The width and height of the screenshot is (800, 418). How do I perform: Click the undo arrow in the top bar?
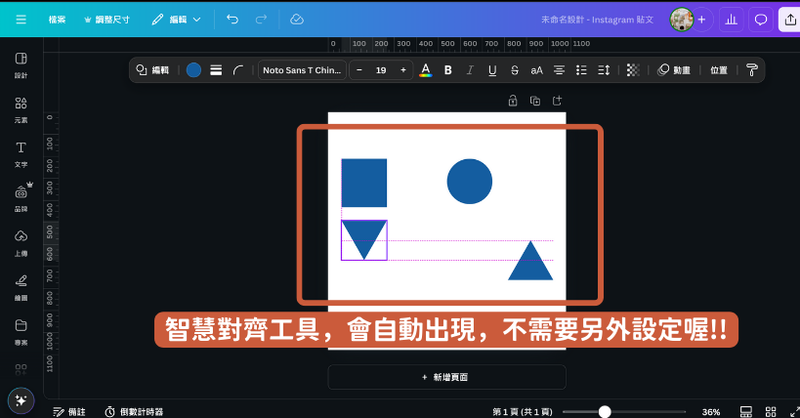tap(232, 19)
